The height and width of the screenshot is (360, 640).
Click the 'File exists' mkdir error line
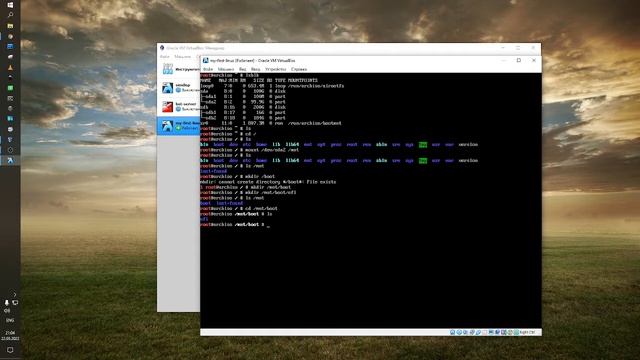268,182
